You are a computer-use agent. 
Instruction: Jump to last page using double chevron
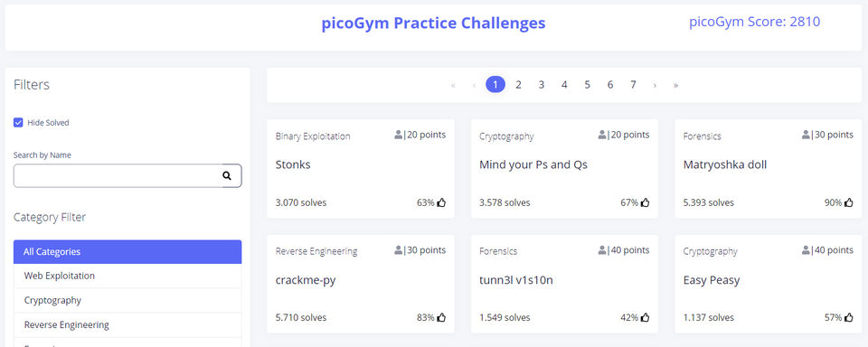click(x=676, y=85)
